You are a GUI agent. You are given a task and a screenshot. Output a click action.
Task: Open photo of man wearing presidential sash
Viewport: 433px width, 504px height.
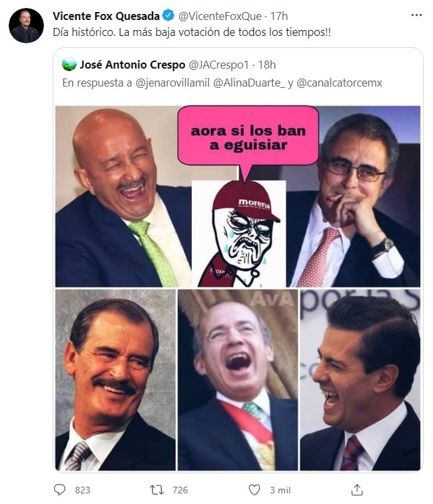[238, 379]
